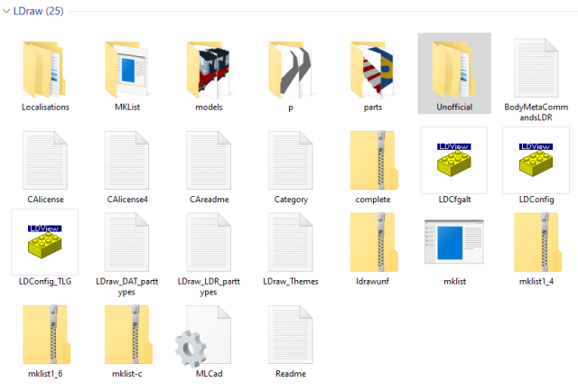Select the CAreadme text file icon
The width and height of the screenshot is (578, 392).
pyautogui.click(x=209, y=161)
